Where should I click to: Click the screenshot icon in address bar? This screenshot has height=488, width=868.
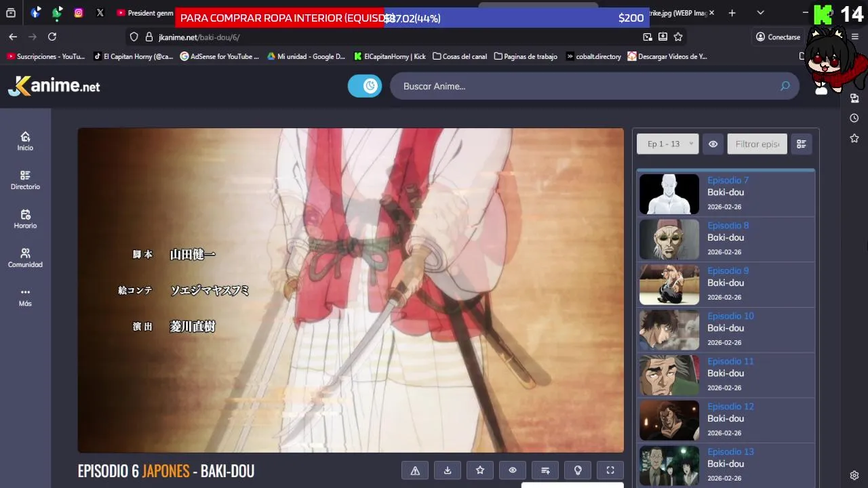click(x=648, y=37)
